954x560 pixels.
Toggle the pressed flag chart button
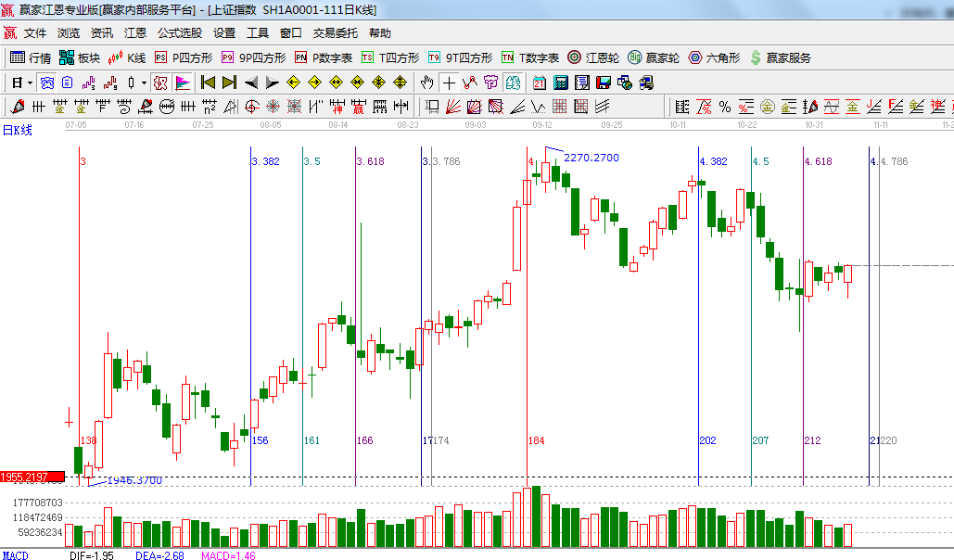coord(183,83)
